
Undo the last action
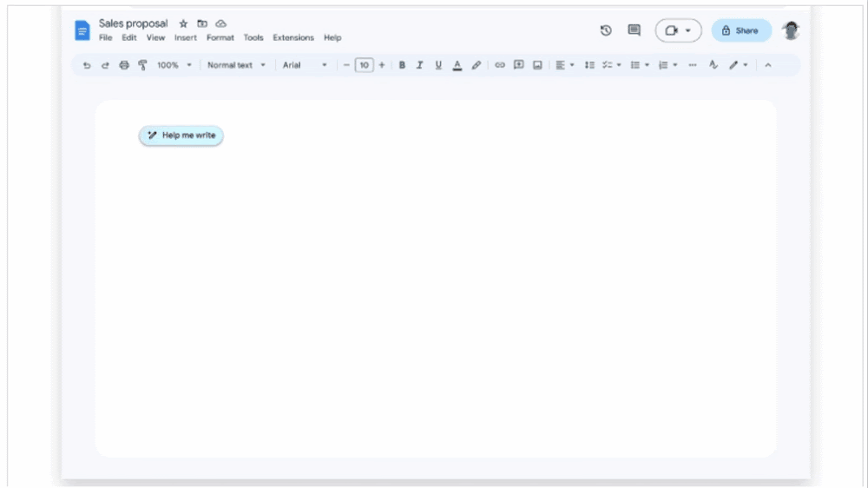pos(87,65)
